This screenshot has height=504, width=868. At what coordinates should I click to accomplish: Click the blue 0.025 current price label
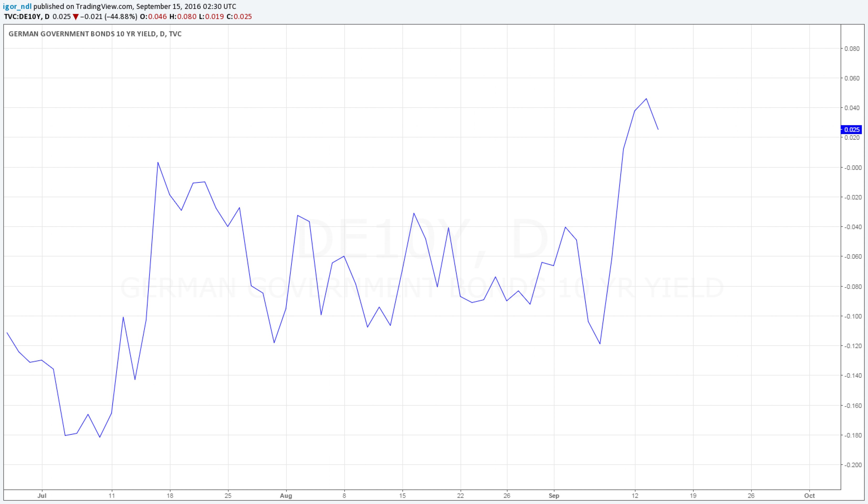(851, 130)
